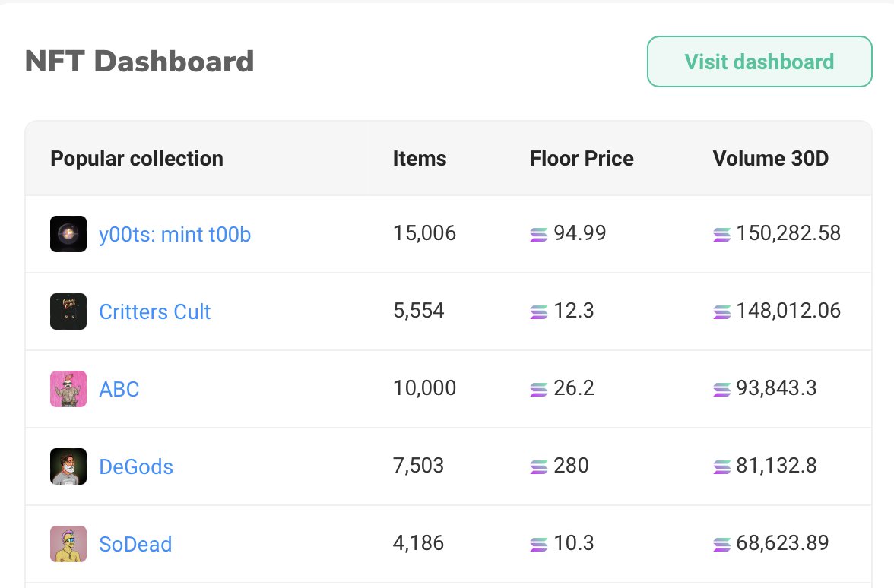Image resolution: width=894 pixels, height=588 pixels.
Task: Click the Solana icon beside floor price 94.99
Action: 539,235
